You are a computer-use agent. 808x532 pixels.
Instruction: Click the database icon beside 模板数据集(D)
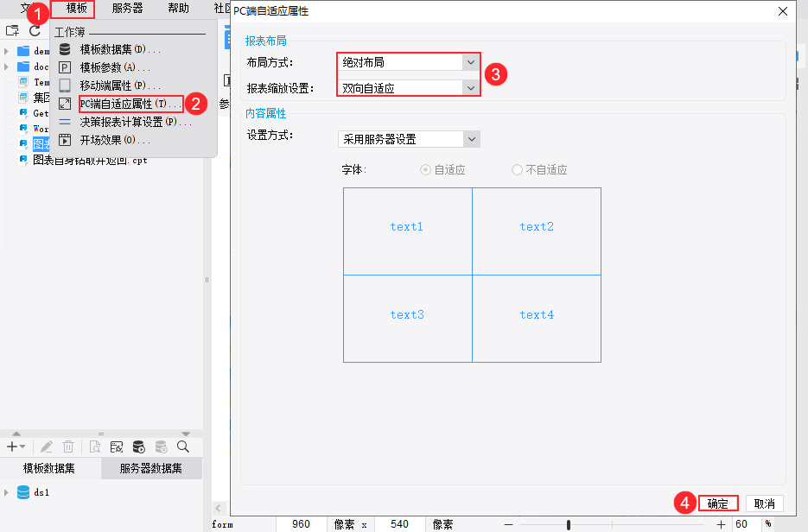(x=65, y=49)
